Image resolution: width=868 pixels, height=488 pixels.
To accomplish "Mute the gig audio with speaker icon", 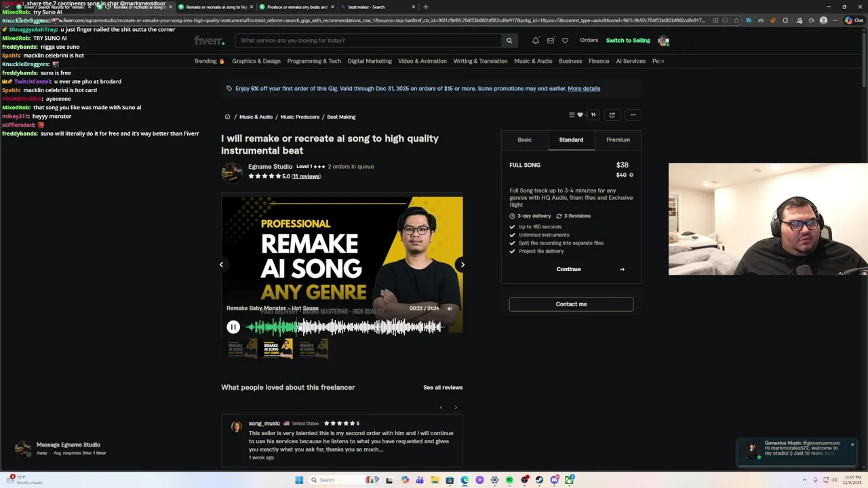I will 450,308.
